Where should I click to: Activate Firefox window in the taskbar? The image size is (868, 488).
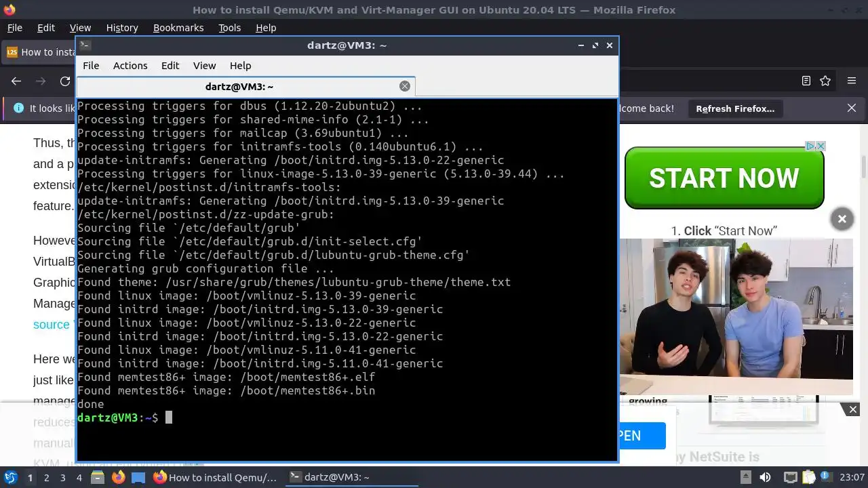[x=216, y=477]
